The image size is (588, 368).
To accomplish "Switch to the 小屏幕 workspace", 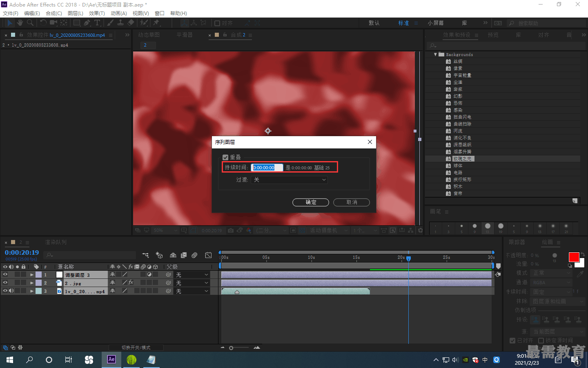I will (436, 23).
